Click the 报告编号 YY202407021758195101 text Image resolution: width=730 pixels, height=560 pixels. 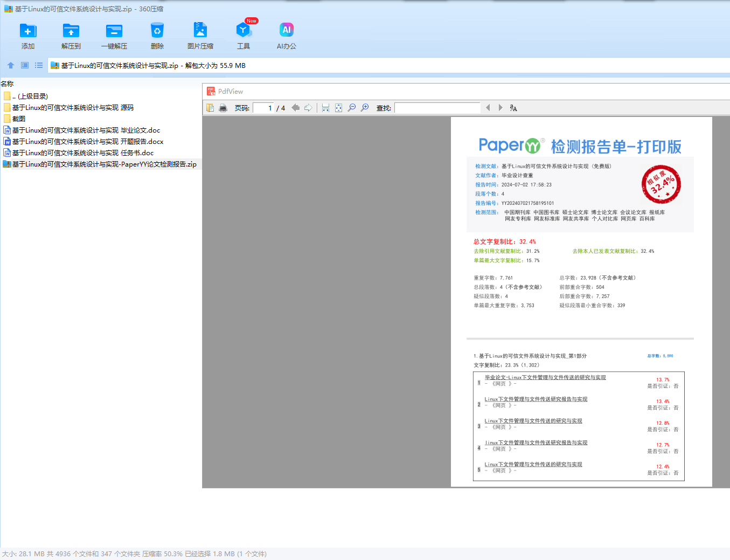[515, 203]
